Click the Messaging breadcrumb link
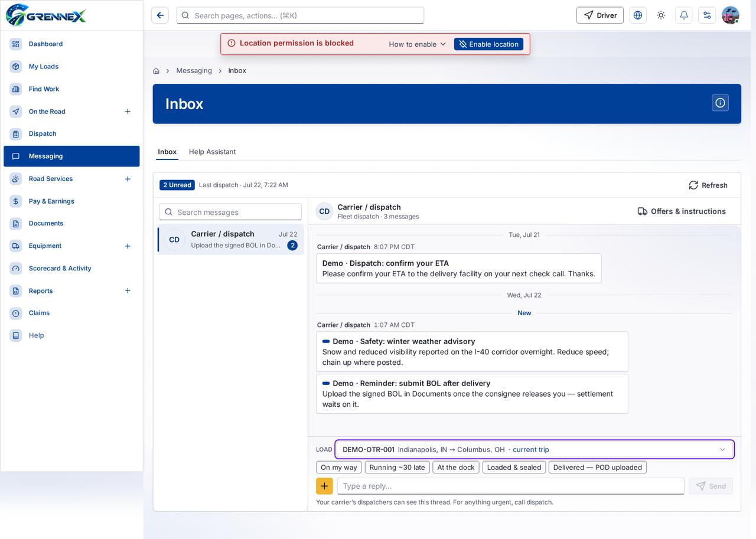Image resolution: width=756 pixels, height=539 pixels. coord(194,71)
